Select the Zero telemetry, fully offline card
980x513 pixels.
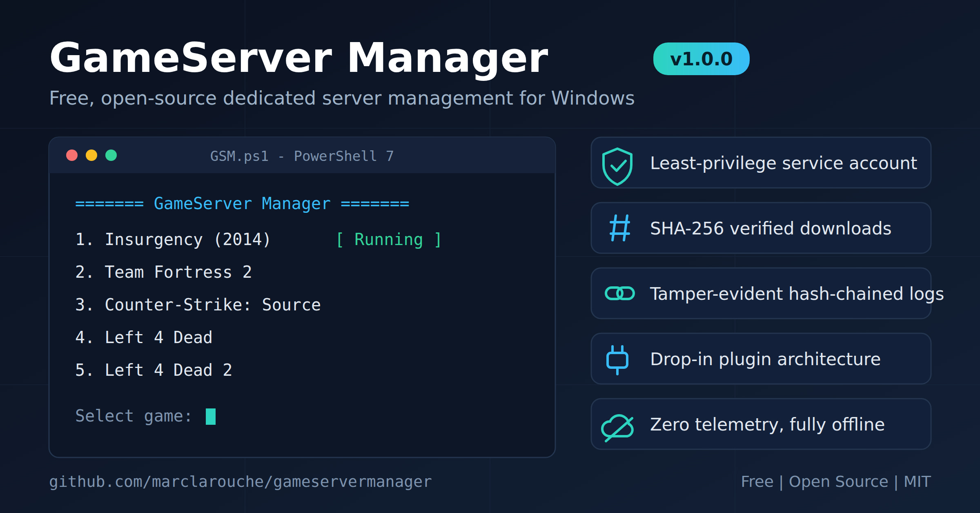point(761,424)
